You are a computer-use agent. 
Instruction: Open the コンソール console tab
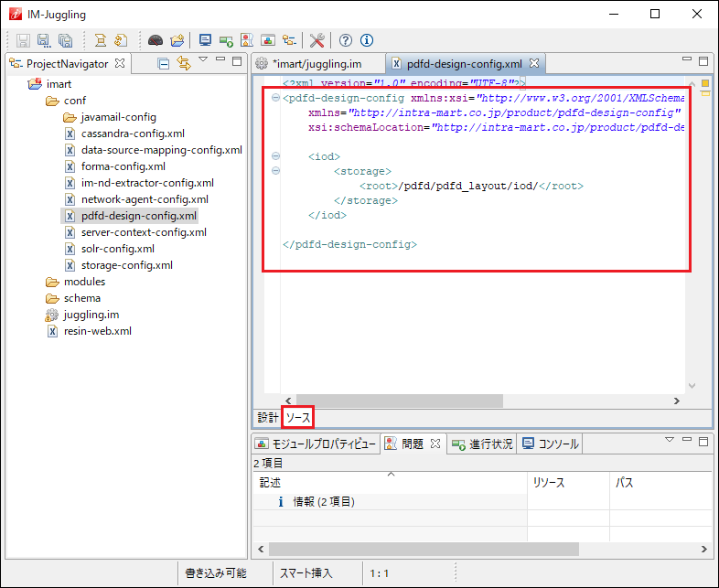(x=557, y=444)
